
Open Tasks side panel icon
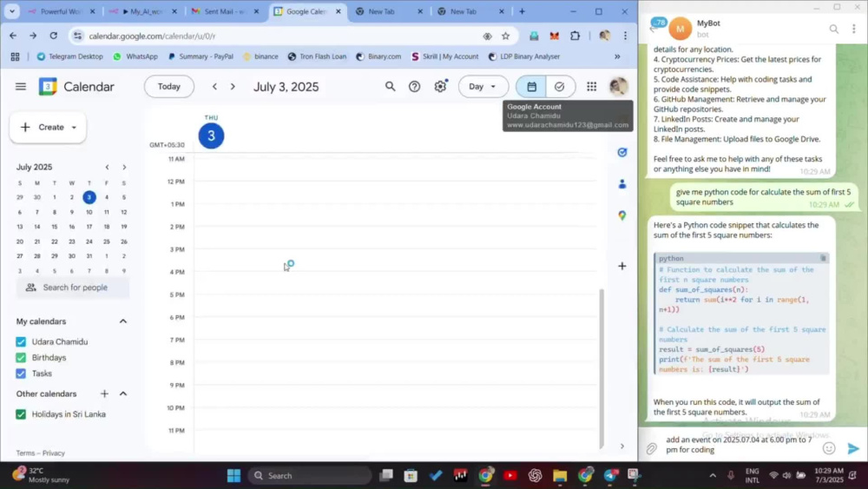pos(622,152)
